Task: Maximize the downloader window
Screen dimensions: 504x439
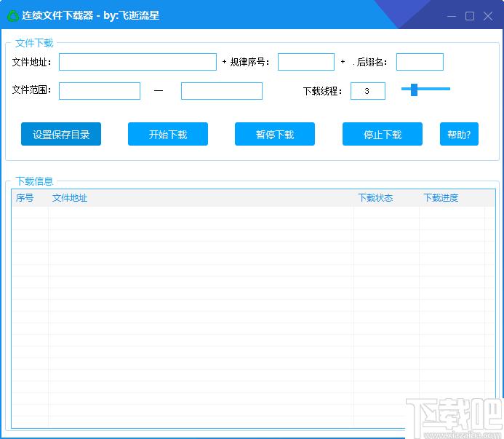Action: click(x=470, y=16)
